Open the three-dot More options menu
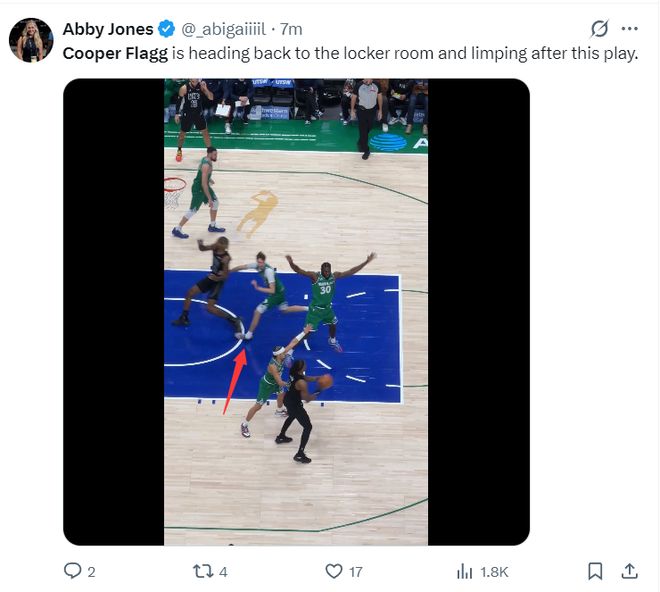The image size is (660, 592). click(x=629, y=29)
